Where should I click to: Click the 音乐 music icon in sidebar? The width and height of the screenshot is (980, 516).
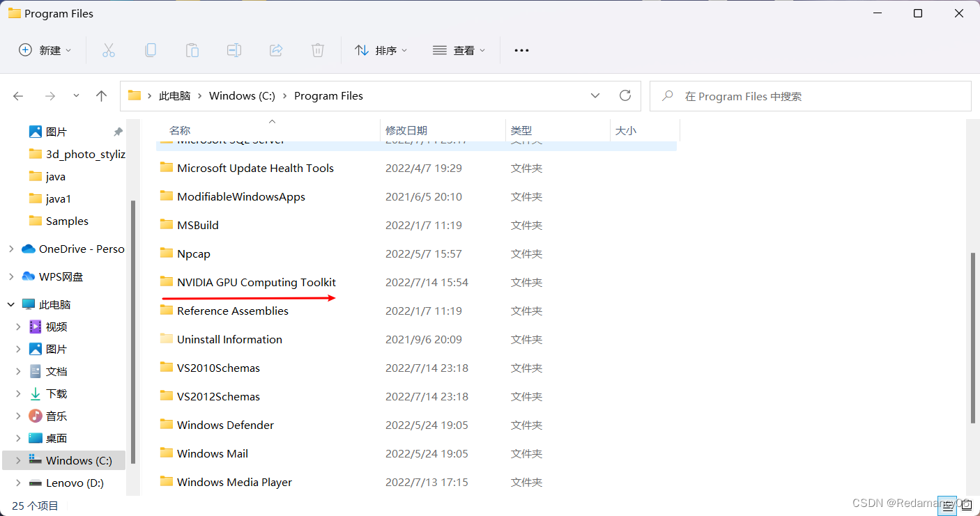pos(36,416)
